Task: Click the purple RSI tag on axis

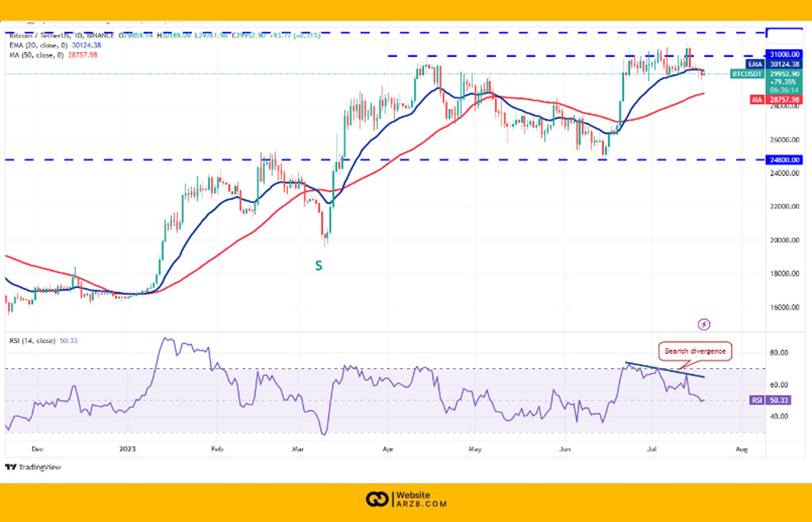Action: 756,401
